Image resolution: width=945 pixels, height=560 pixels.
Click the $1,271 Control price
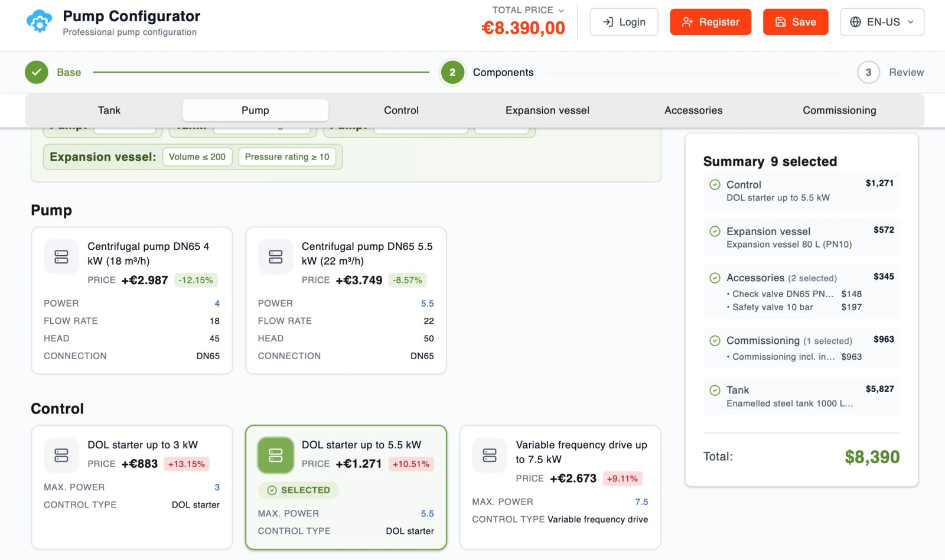879,183
